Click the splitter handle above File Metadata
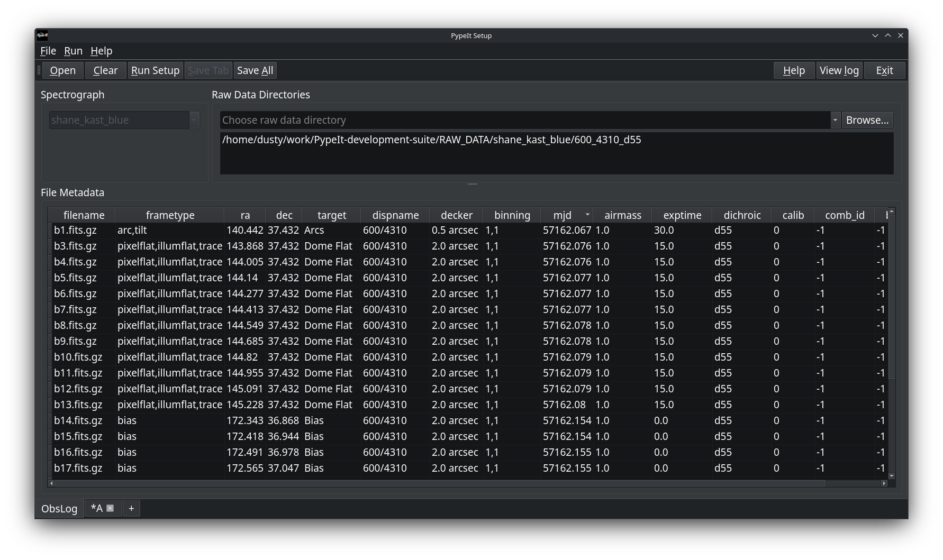943x560 pixels. point(472,184)
